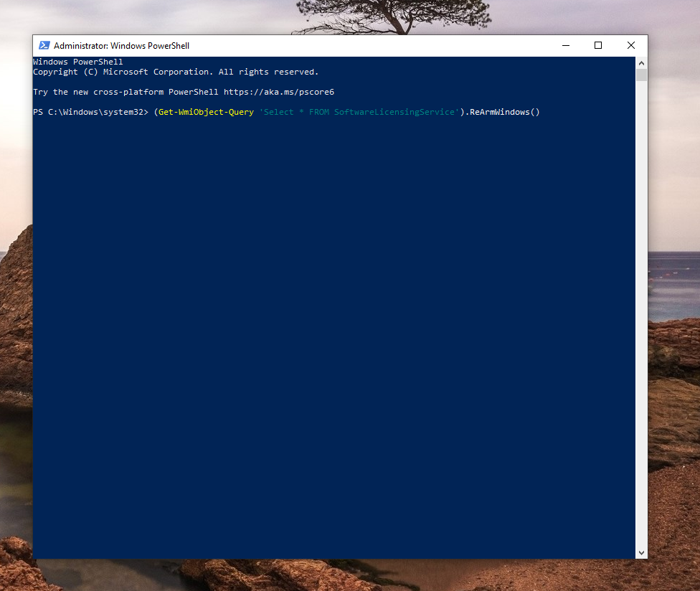Minimize the PowerShell window

point(566,45)
